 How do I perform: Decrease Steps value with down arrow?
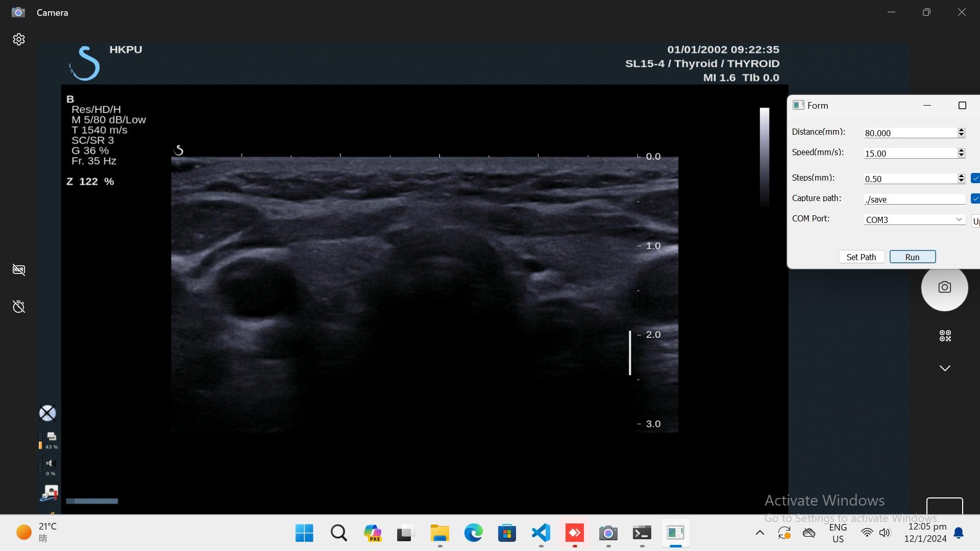click(x=961, y=181)
